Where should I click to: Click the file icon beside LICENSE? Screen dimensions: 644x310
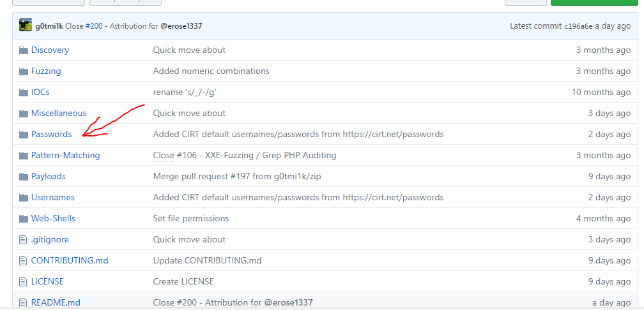pyautogui.click(x=24, y=282)
